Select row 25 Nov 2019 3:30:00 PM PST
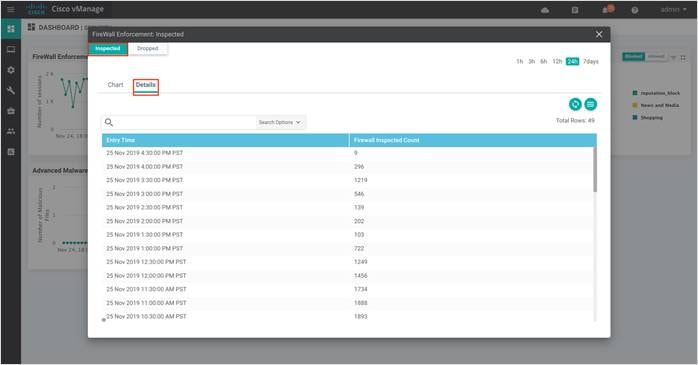 (348, 180)
